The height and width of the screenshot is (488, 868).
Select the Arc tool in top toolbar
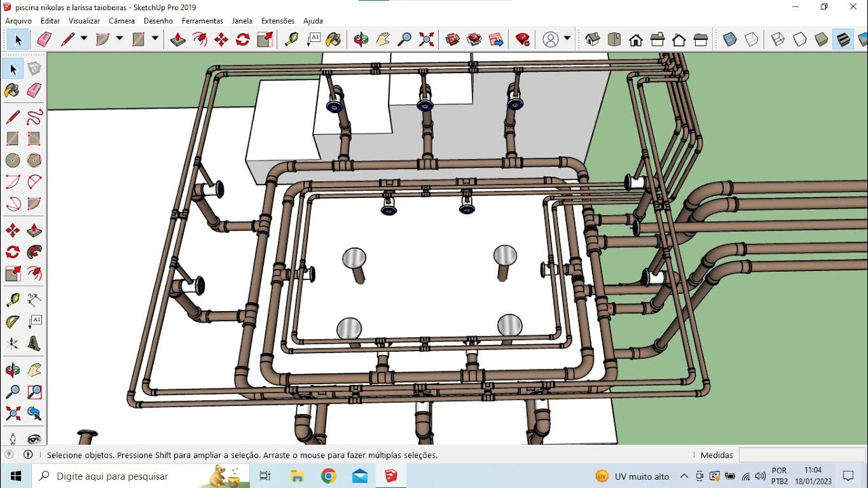[103, 39]
